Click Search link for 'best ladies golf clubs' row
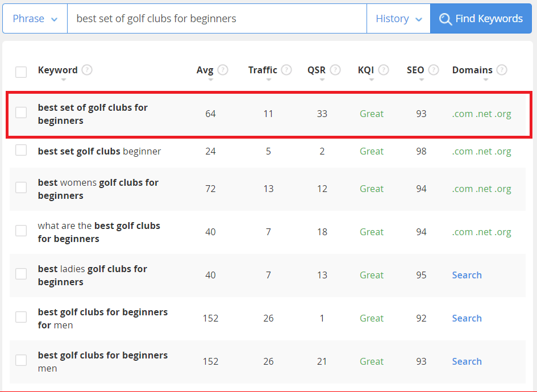Image resolution: width=537 pixels, height=392 pixels. [467, 275]
